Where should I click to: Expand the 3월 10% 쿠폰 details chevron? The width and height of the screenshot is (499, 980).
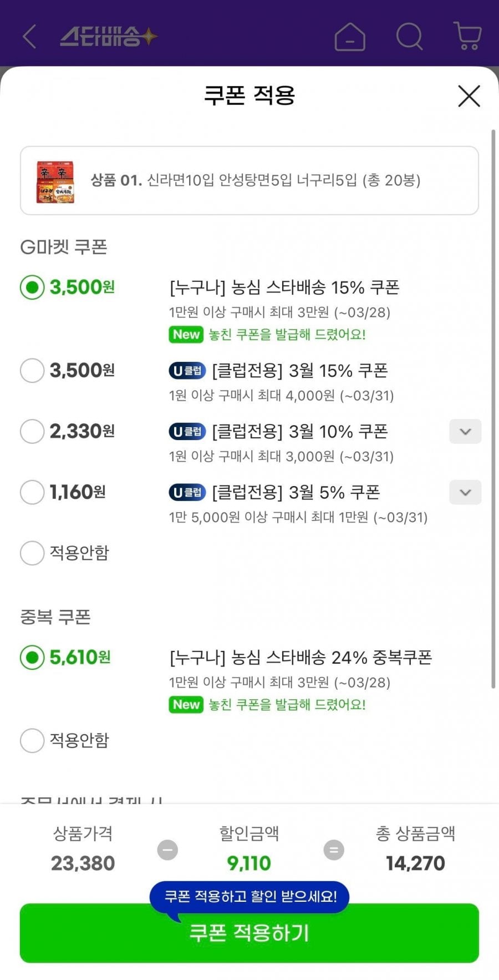465,432
